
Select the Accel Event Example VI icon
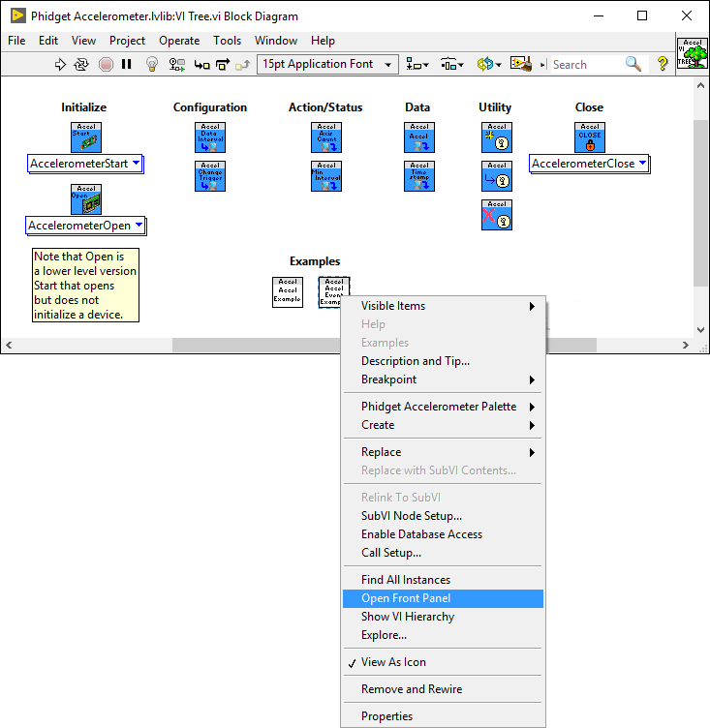tap(334, 292)
